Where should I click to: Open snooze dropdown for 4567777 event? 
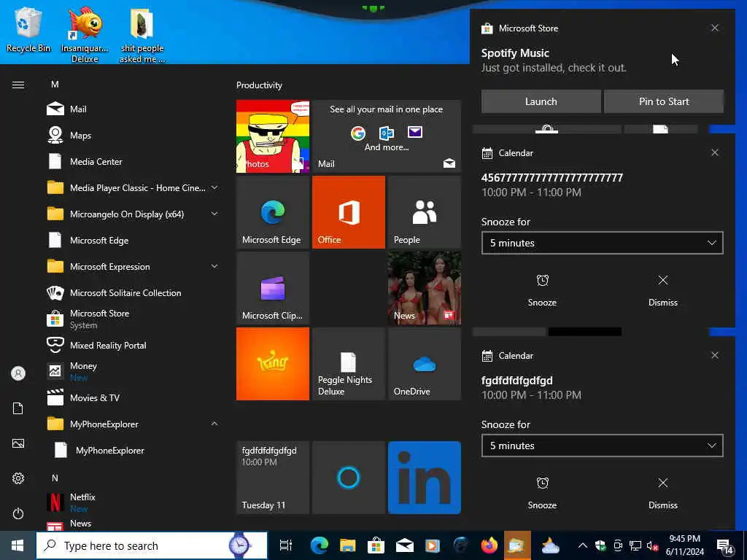point(602,243)
